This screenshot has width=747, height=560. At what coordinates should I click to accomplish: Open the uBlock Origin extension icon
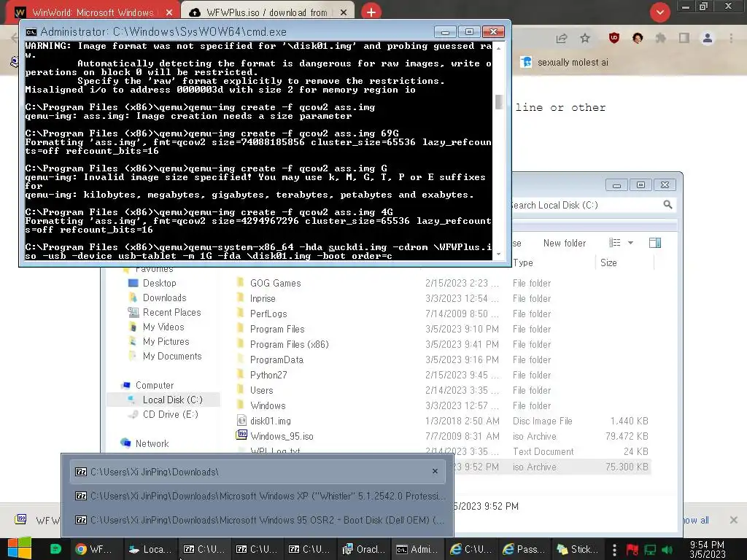click(614, 38)
